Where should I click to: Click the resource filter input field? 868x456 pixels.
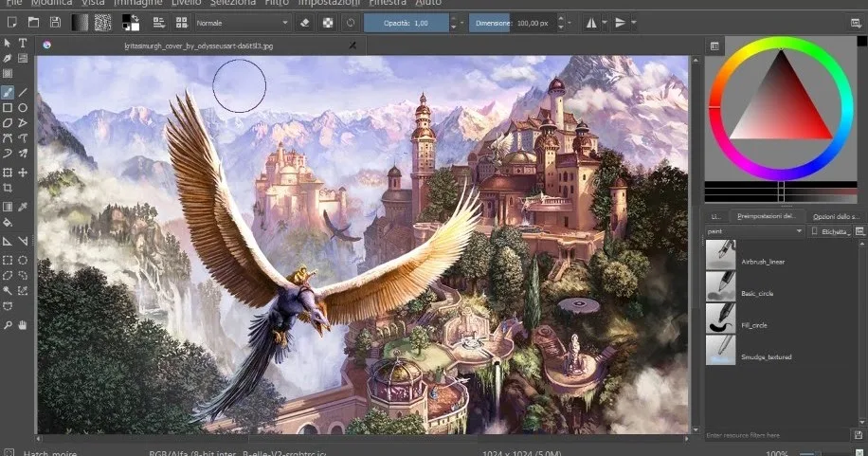(x=777, y=435)
